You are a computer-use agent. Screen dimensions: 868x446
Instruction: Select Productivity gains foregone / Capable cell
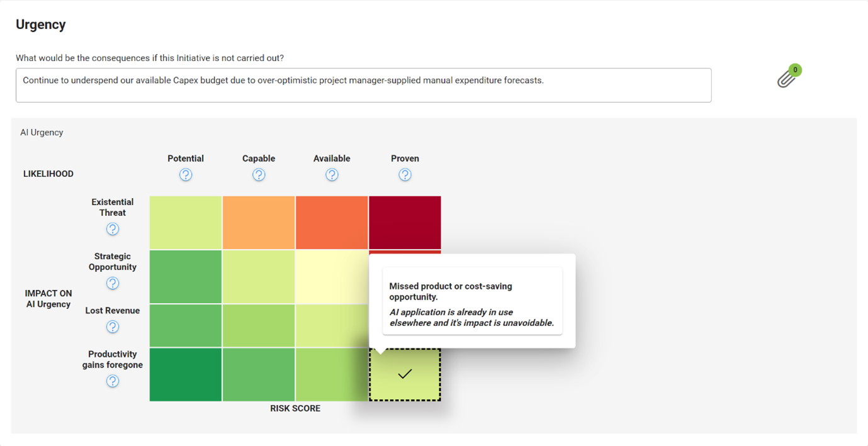[259, 374]
